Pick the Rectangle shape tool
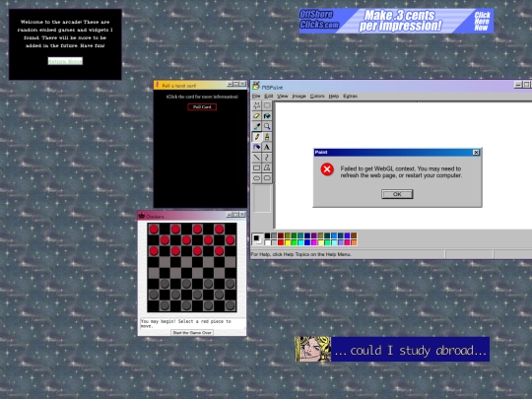Screen dimensions: 532x399 (x=257, y=167)
